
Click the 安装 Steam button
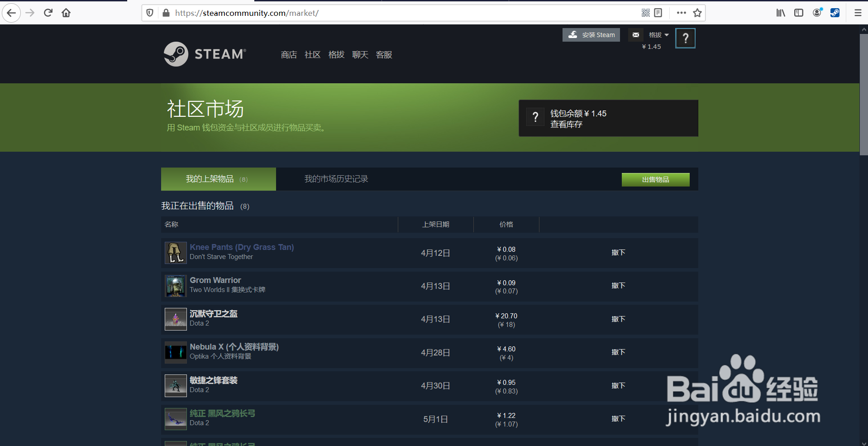pyautogui.click(x=591, y=35)
